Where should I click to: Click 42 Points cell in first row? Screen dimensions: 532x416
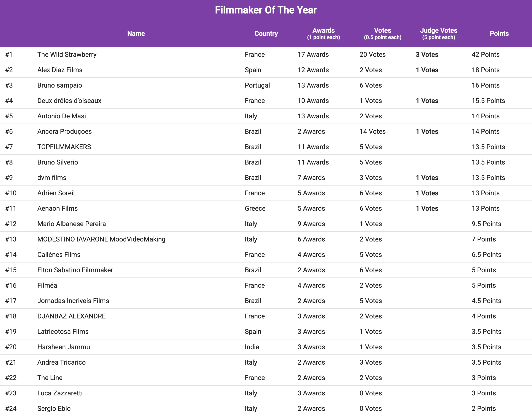(x=485, y=54)
